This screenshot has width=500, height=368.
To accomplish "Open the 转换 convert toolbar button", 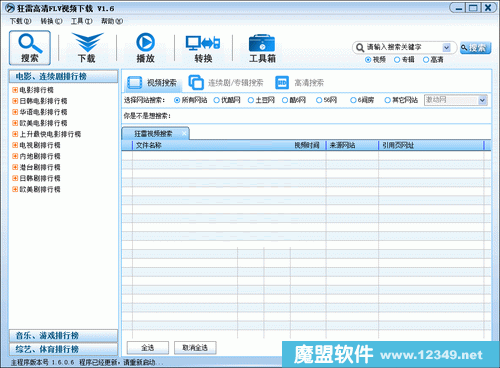I will click(x=203, y=48).
